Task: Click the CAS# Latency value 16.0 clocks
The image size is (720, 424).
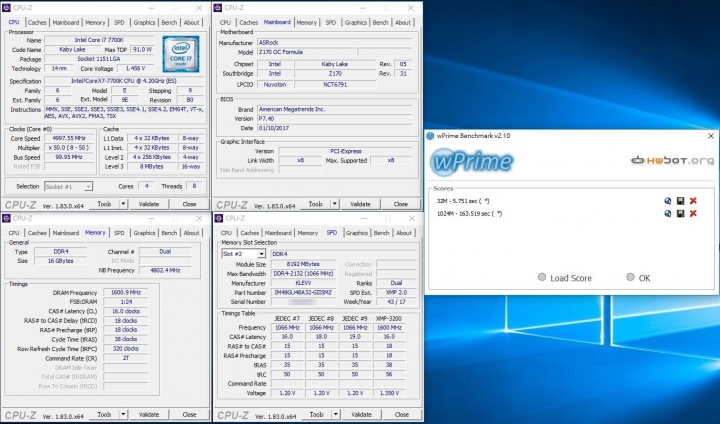Action: pyautogui.click(x=126, y=311)
